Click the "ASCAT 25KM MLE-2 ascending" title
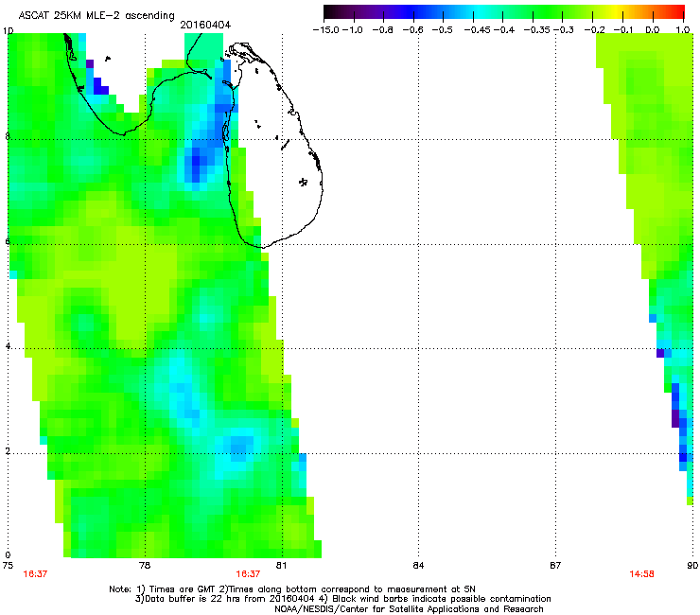The width and height of the screenshot is (700, 615). click(96, 16)
